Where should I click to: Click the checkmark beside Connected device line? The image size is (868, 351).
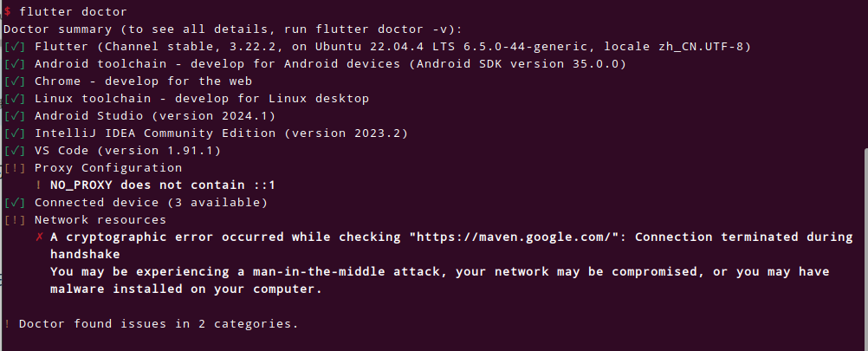15,202
